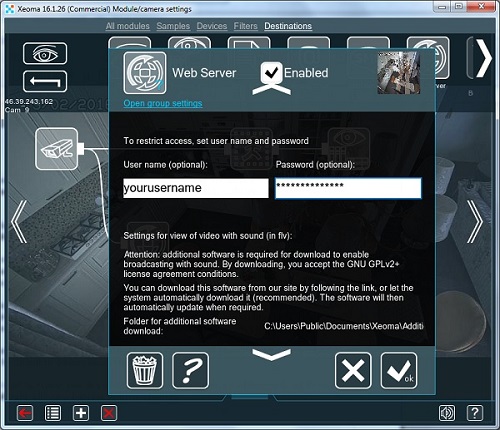Open the list menu icon in bottom toolbar
Screen dimensions: 500x430
tap(53, 413)
